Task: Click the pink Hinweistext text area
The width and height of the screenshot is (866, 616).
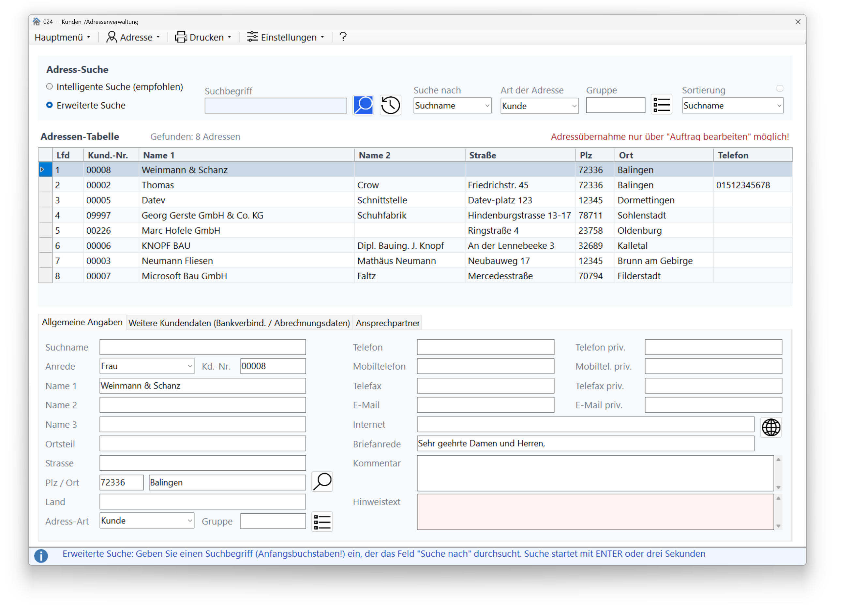Action: tap(595, 512)
